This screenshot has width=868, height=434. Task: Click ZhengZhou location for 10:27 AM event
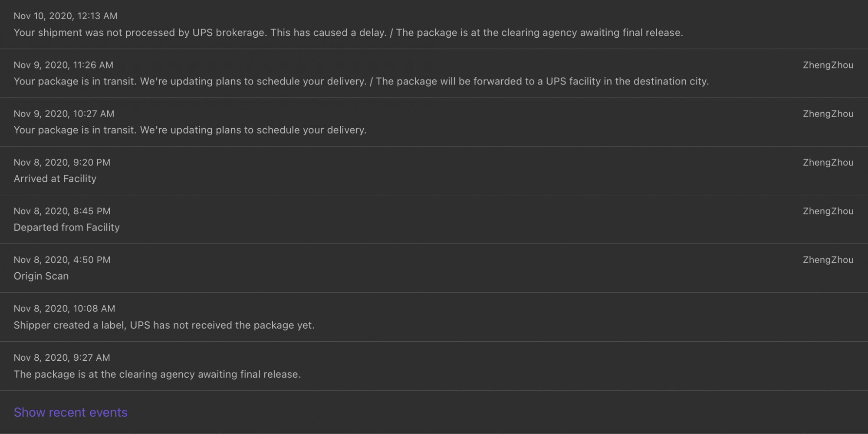[x=828, y=114]
